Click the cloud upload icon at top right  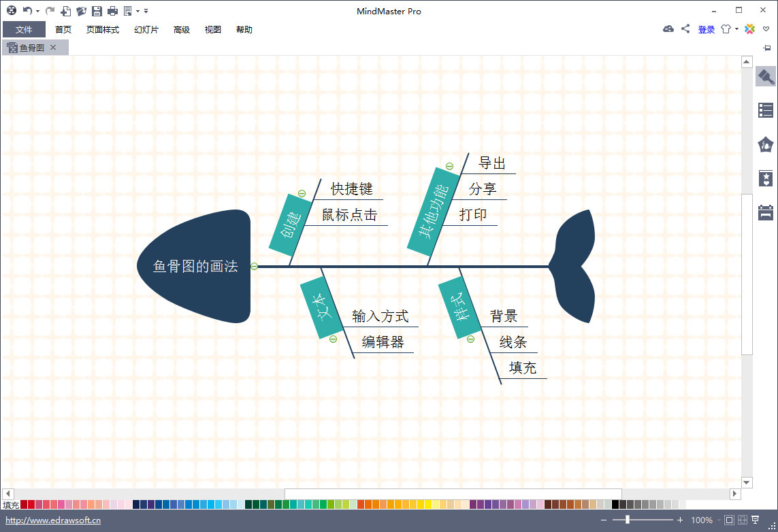[x=668, y=29]
